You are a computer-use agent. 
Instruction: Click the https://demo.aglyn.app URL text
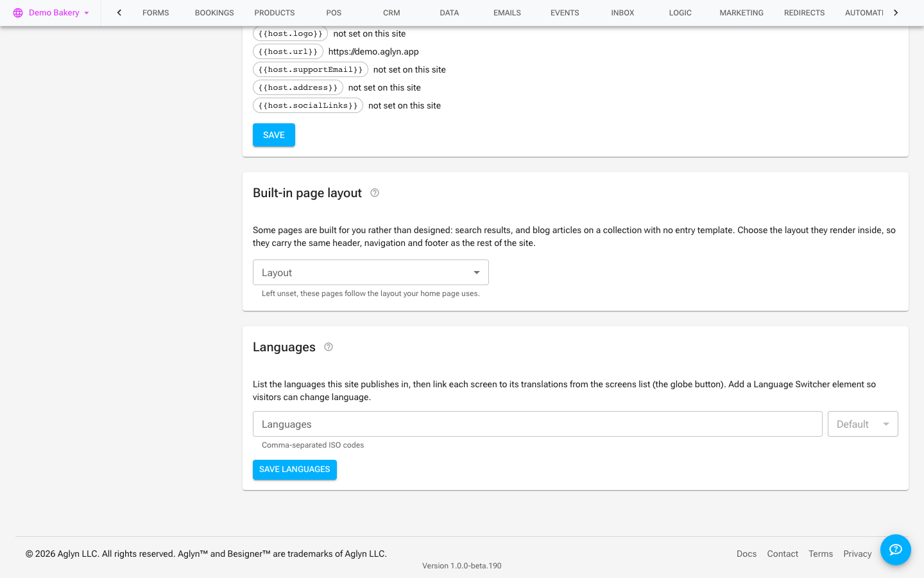pos(373,51)
